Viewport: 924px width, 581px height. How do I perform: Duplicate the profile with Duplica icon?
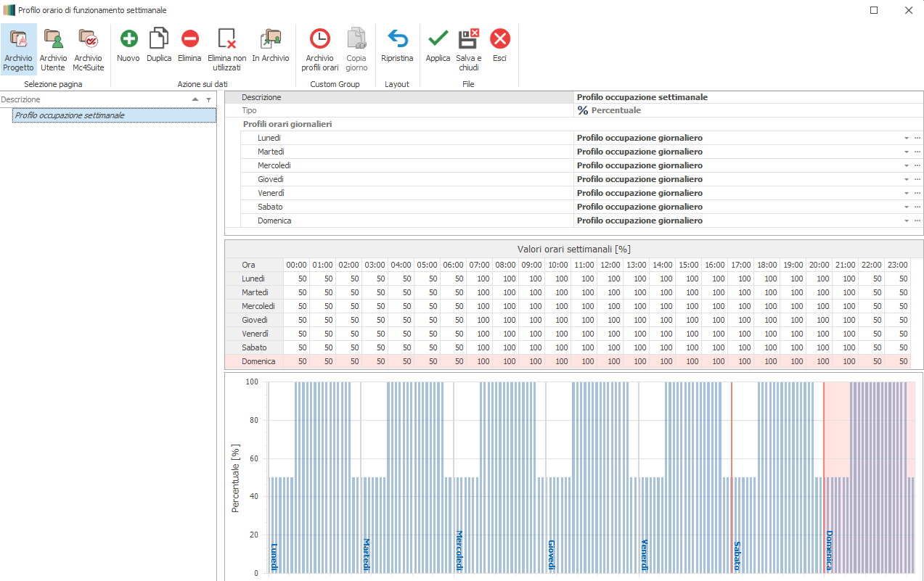159,40
